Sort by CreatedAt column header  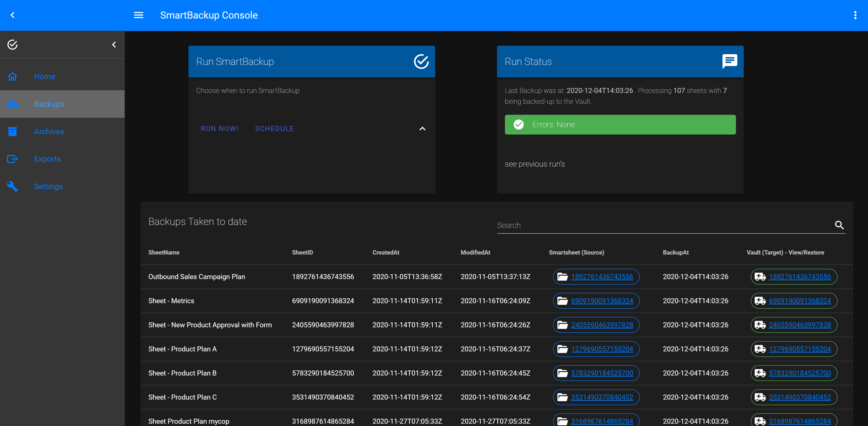pos(386,252)
